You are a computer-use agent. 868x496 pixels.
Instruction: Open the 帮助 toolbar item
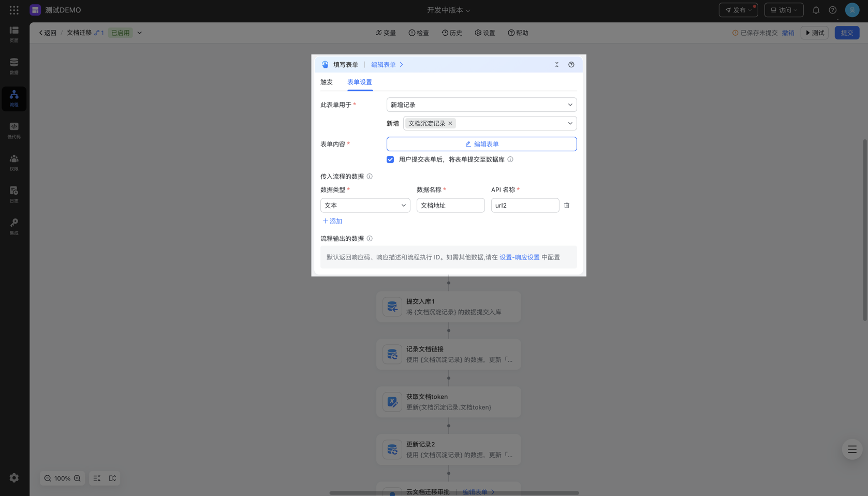[x=518, y=33]
